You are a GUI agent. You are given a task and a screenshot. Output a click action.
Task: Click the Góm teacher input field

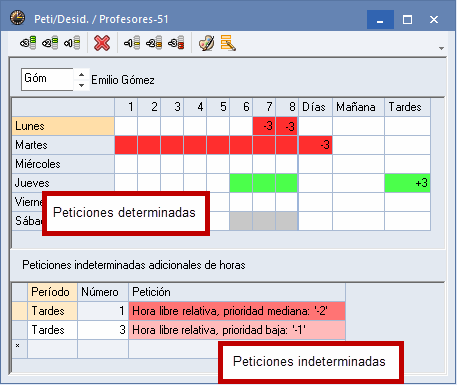(47, 79)
